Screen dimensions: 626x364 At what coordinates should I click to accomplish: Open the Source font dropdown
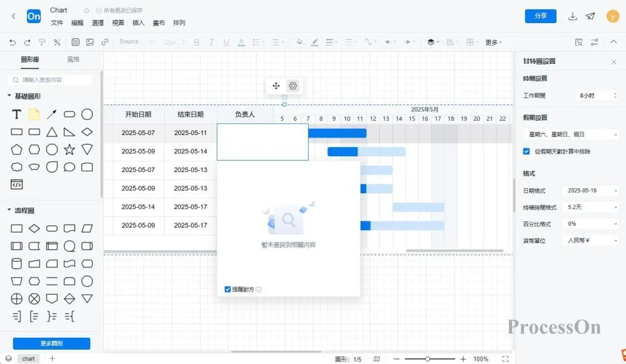click(x=136, y=41)
